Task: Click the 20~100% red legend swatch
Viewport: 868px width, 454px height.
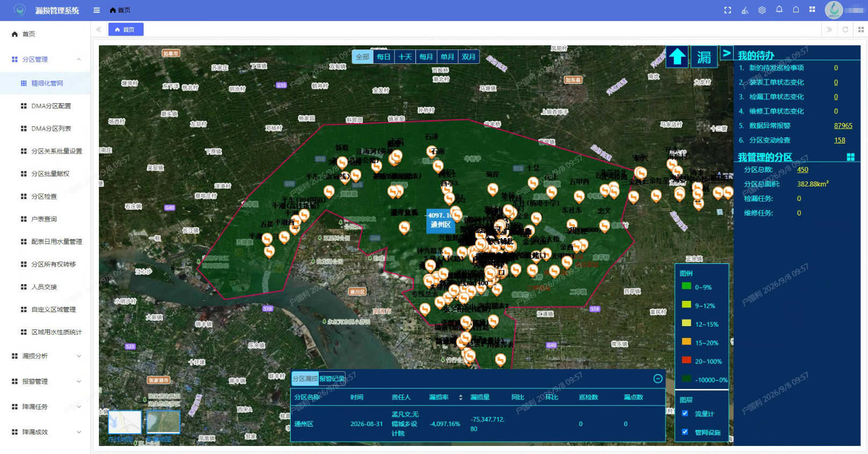Action: [686, 361]
